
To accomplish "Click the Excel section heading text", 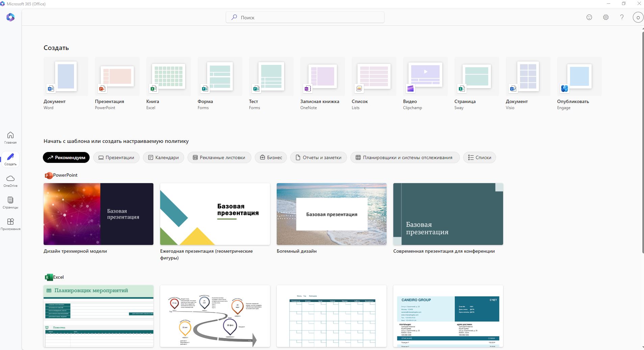I will (x=58, y=277).
